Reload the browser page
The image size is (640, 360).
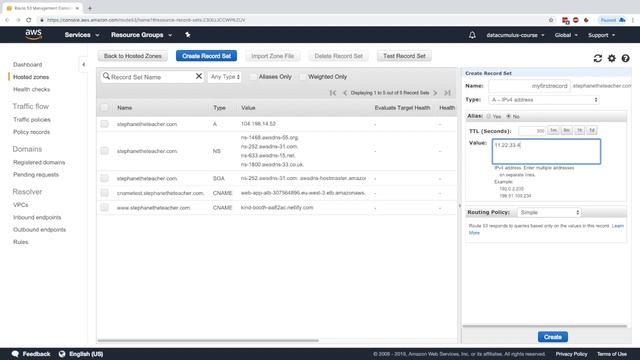29,20
